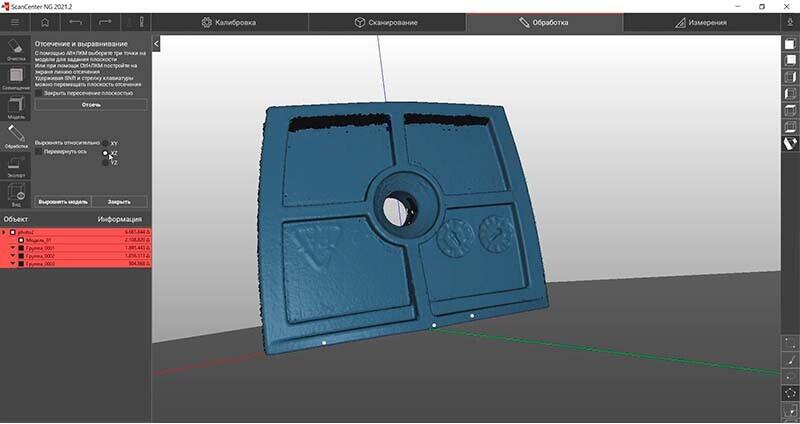This screenshot has width=800, height=424.
Task: Click the rightmost white plane point on model
Action: [472, 316]
